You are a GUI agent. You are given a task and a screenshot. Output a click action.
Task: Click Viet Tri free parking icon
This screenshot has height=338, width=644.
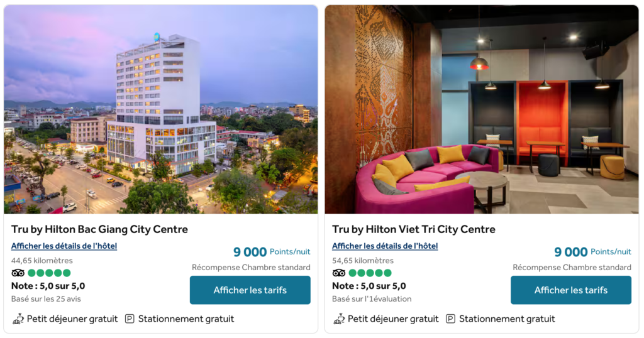point(450,319)
